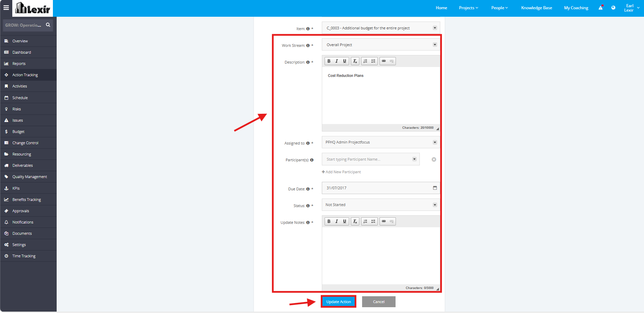
Task: Insert link in Update Notes editor
Action: tap(384, 221)
